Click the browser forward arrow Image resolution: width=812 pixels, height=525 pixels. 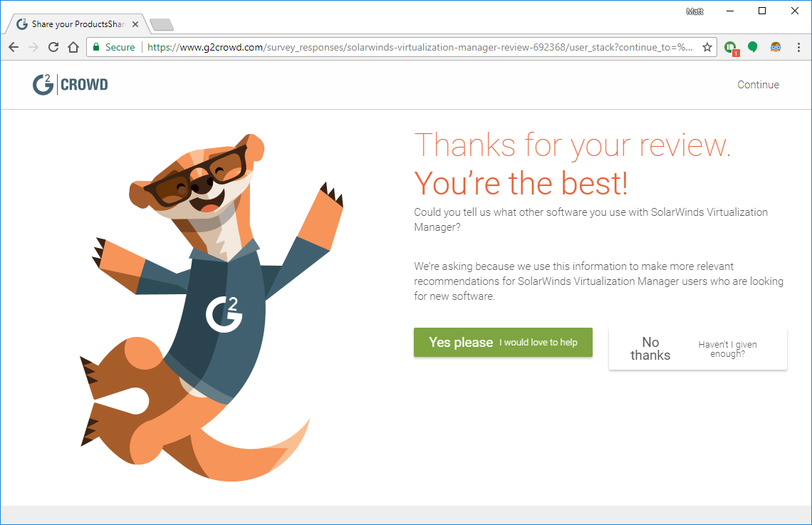pos(33,47)
